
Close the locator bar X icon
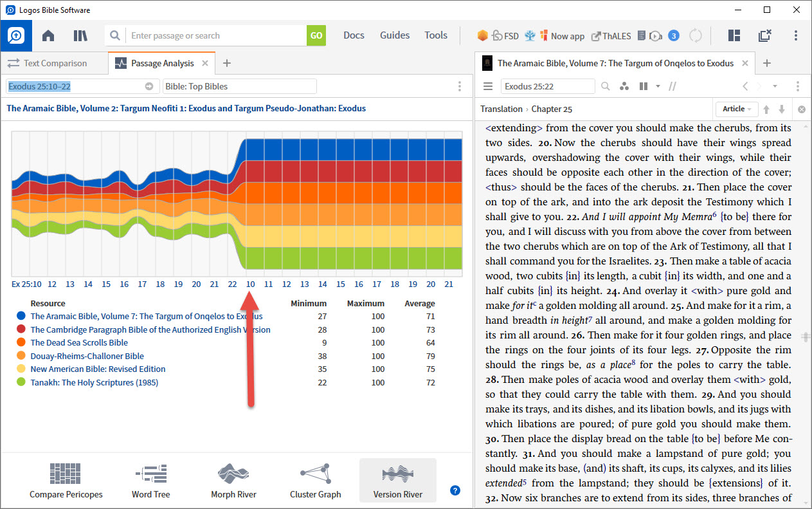(x=802, y=109)
